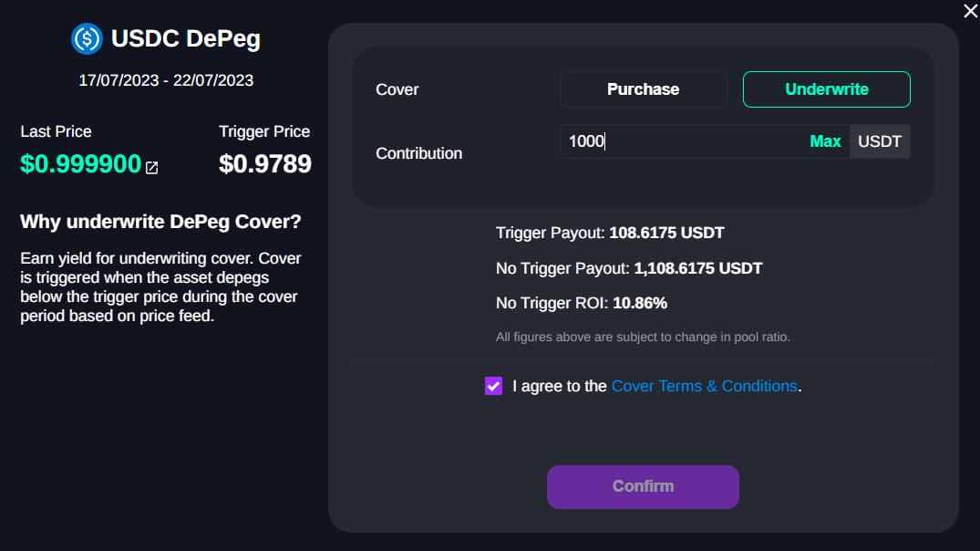
Task: Click the $0.9789 trigger price value
Action: [x=265, y=164]
